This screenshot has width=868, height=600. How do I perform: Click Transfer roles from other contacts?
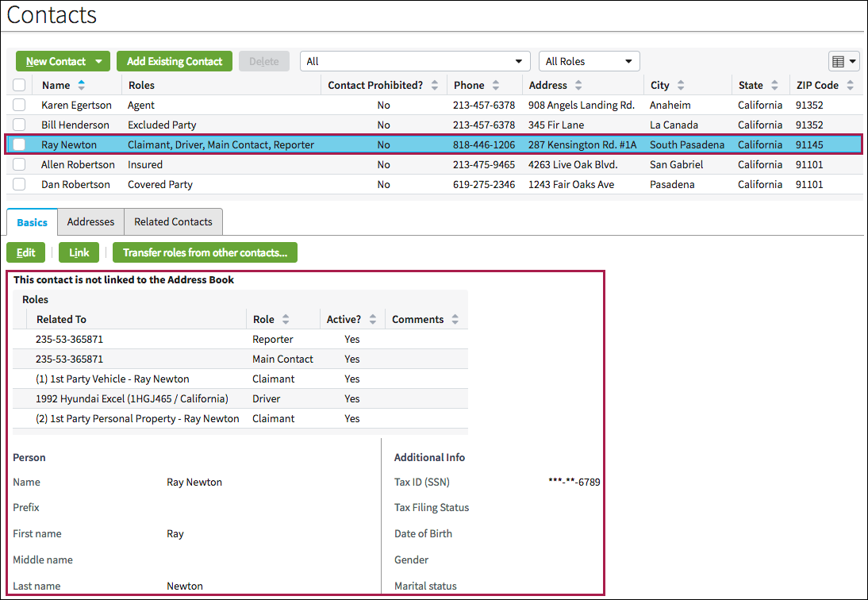click(x=205, y=252)
